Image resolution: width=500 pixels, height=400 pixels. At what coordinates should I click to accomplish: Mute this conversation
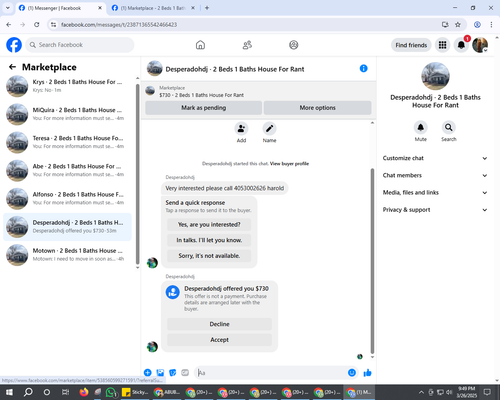point(421,127)
